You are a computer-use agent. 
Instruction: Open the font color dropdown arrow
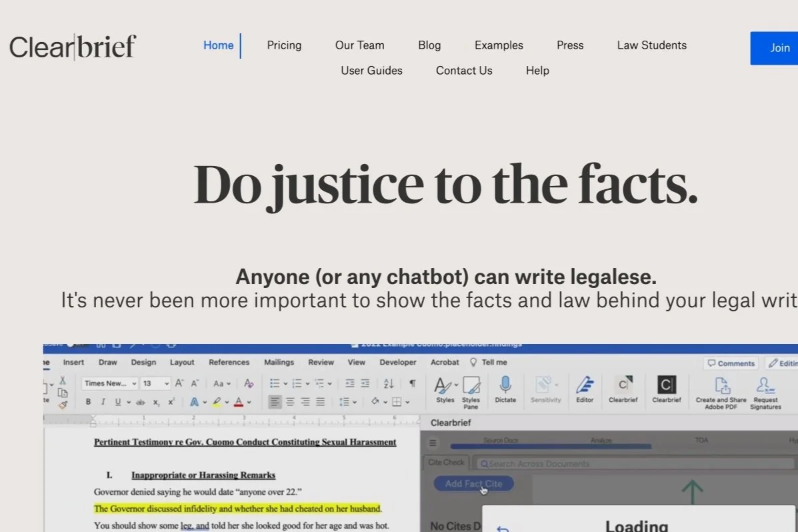pyautogui.click(x=249, y=402)
